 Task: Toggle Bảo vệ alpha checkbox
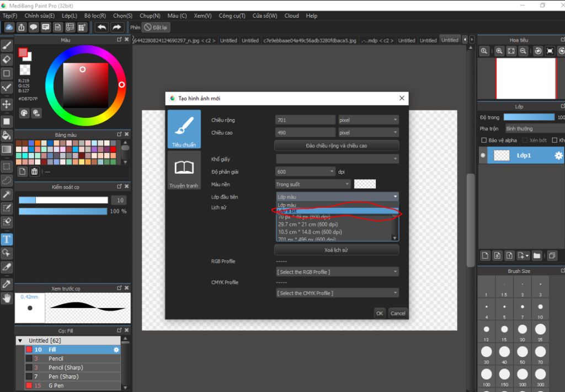point(484,141)
